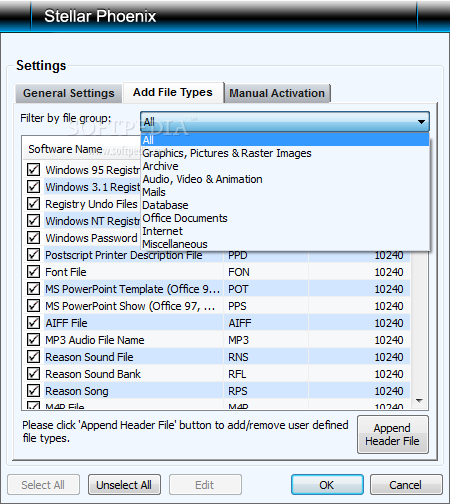
Task: Toggle the Reason Song checkbox
Action: tap(33, 391)
